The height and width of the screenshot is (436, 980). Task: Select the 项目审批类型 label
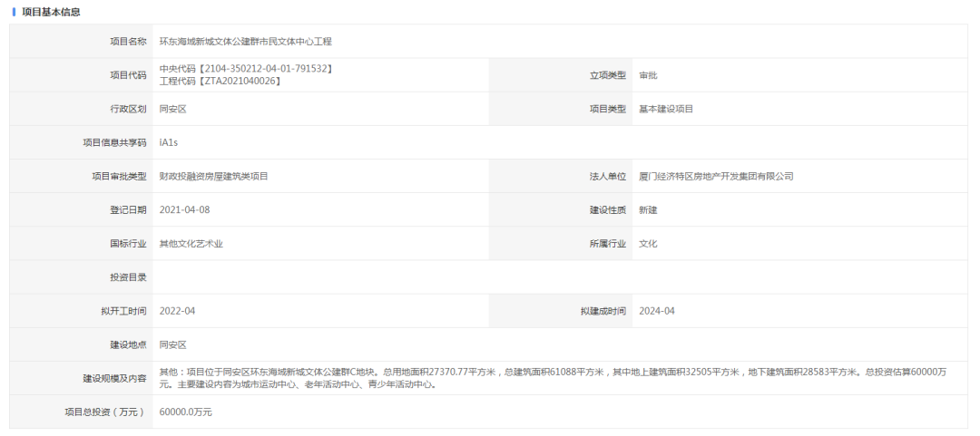(x=120, y=176)
